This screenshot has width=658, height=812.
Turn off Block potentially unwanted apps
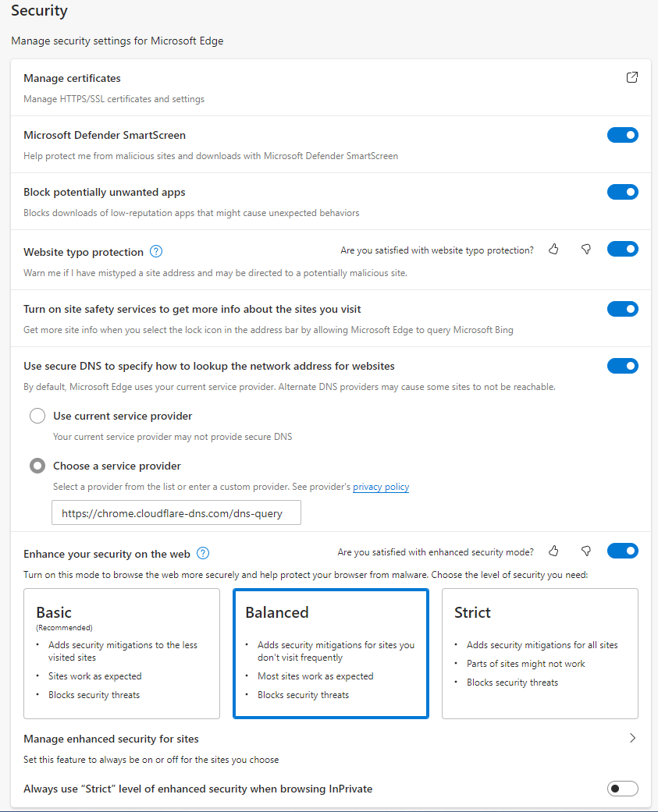(622, 191)
